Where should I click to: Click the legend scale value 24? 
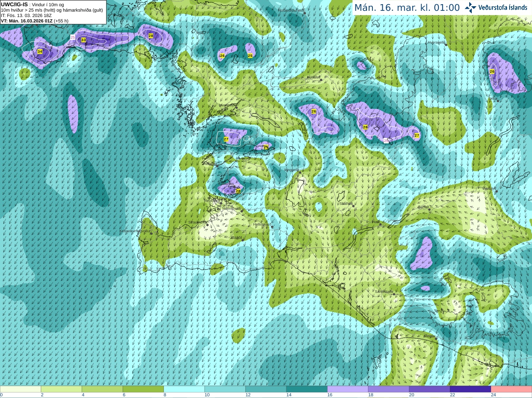(x=494, y=395)
